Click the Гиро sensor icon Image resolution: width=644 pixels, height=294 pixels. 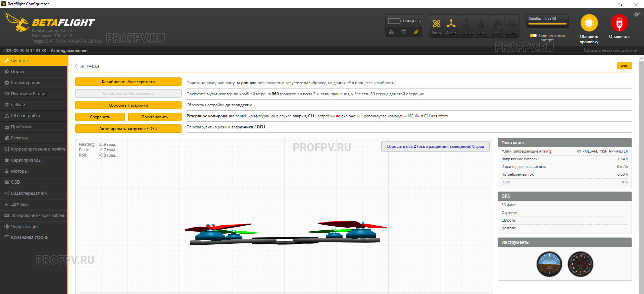[436, 26]
